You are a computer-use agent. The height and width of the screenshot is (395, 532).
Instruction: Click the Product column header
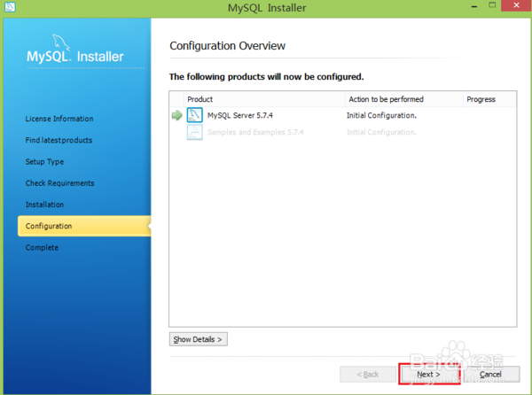pos(264,99)
